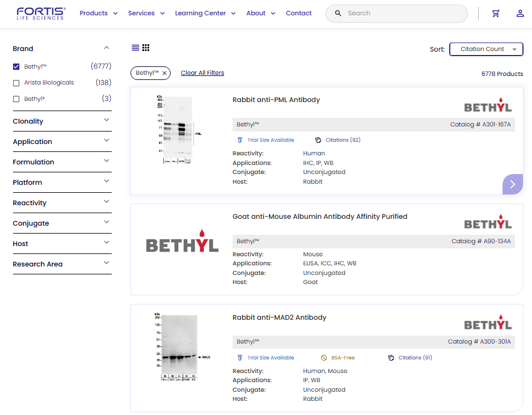Expand the Host filter

[107, 243]
